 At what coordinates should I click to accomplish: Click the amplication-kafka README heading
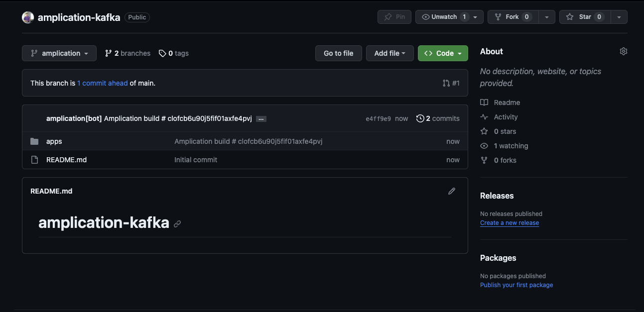[x=104, y=222]
